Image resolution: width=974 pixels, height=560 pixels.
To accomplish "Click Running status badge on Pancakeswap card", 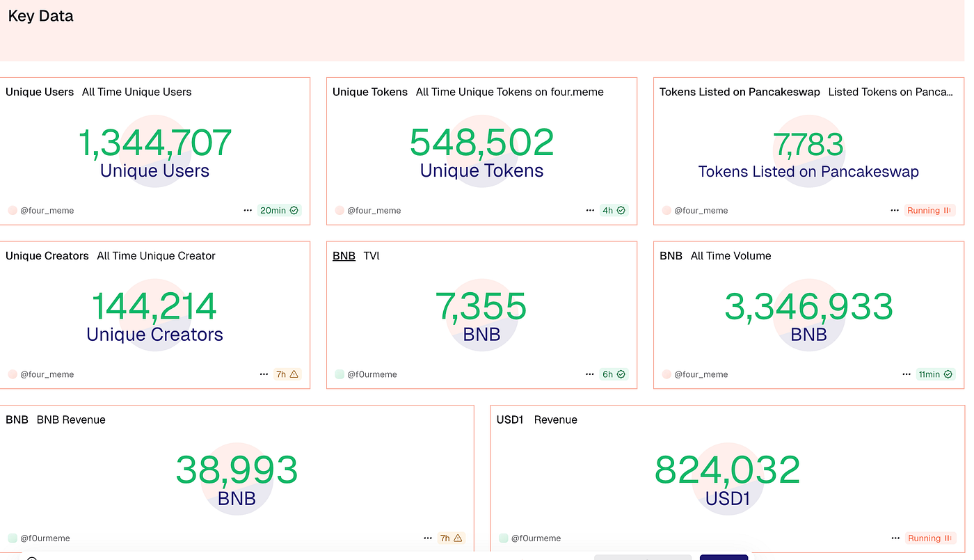I will (929, 210).
